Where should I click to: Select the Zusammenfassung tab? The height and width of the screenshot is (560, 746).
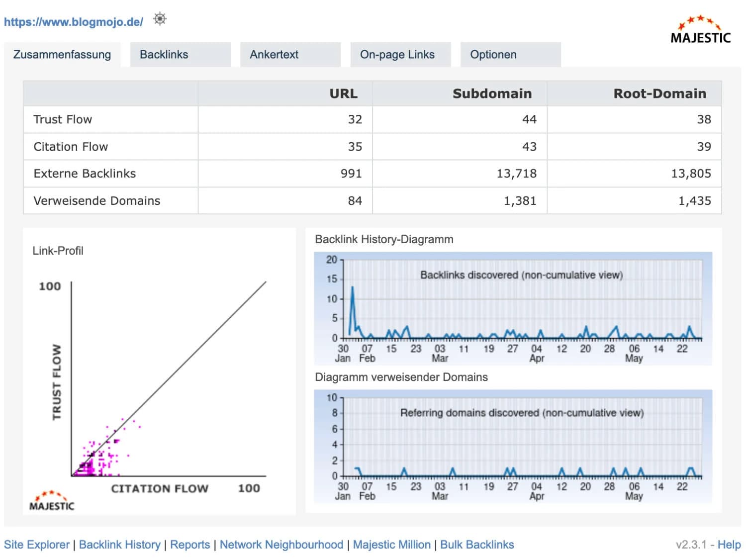coord(62,55)
